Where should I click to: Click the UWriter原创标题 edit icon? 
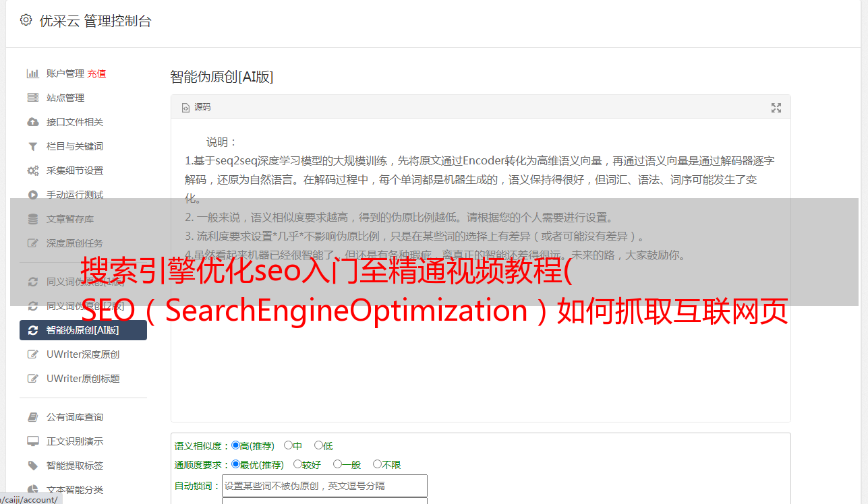point(32,379)
